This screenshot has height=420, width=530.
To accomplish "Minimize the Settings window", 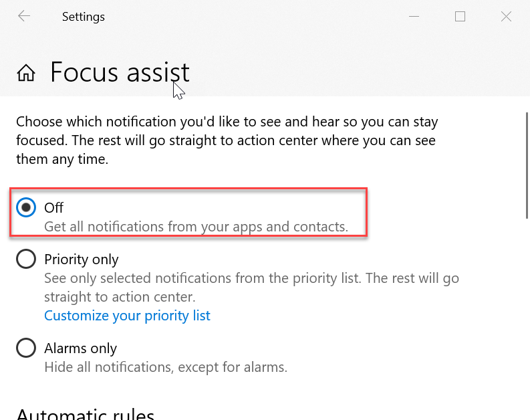I will pyautogui.click(x=414, y=17).
